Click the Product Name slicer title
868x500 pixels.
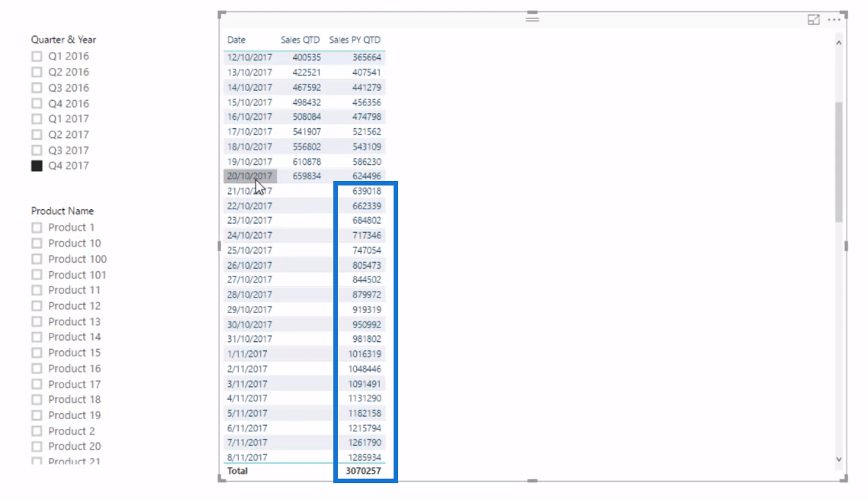(63, 211)
